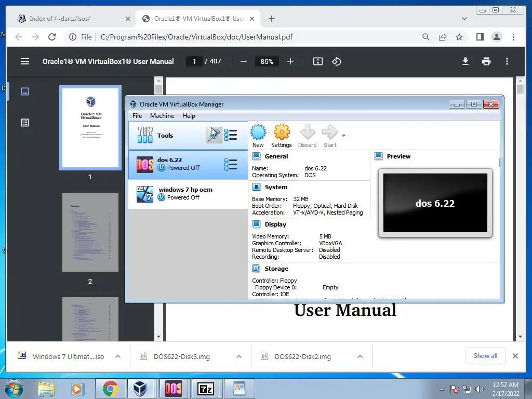Select page 1 thumbnail in PDF sidebar
532x399 pixels.
(x=90, y=128)
